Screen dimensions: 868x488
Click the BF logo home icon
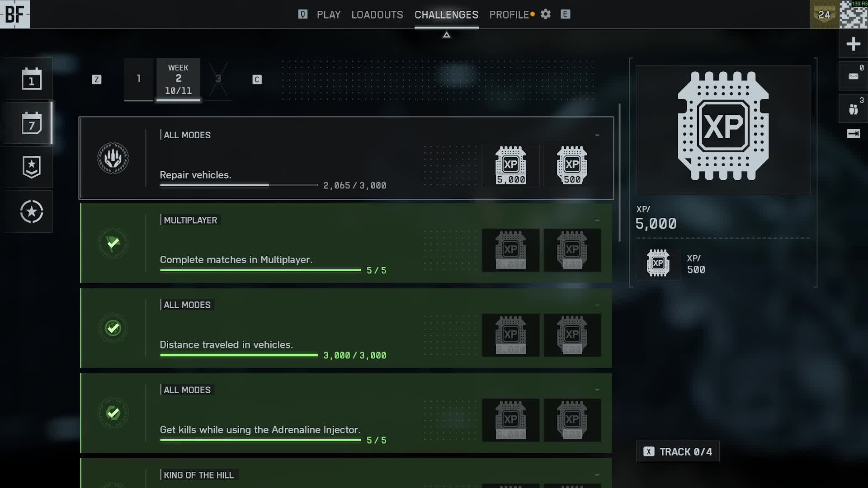[x=15, y=14]
